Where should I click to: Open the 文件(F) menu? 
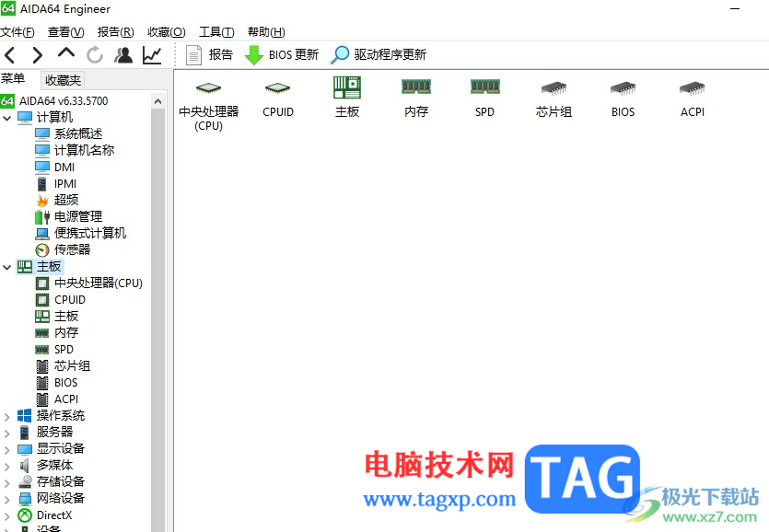(x=17, y=32)
